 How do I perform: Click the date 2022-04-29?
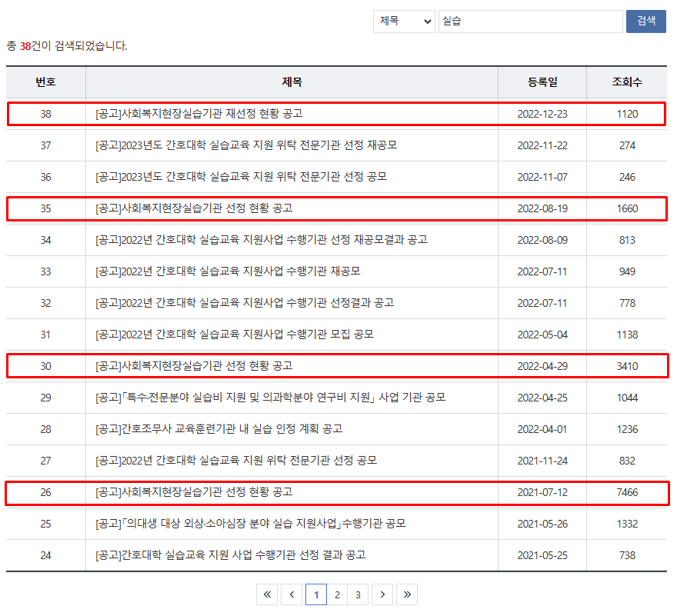coord(542,366)
